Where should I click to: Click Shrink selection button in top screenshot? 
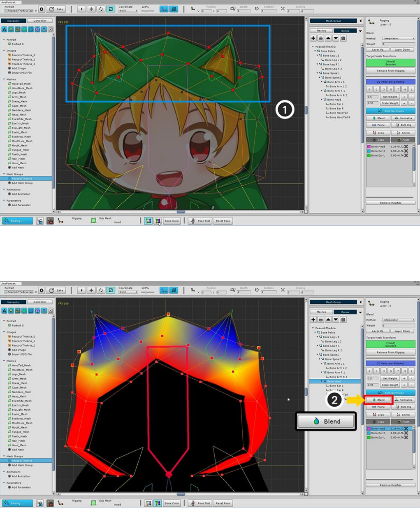tap(403, 133)
